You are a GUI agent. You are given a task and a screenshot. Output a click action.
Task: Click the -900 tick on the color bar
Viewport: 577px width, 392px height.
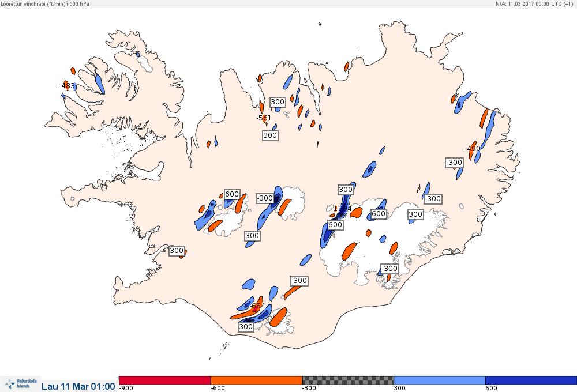tap(126, 388)
